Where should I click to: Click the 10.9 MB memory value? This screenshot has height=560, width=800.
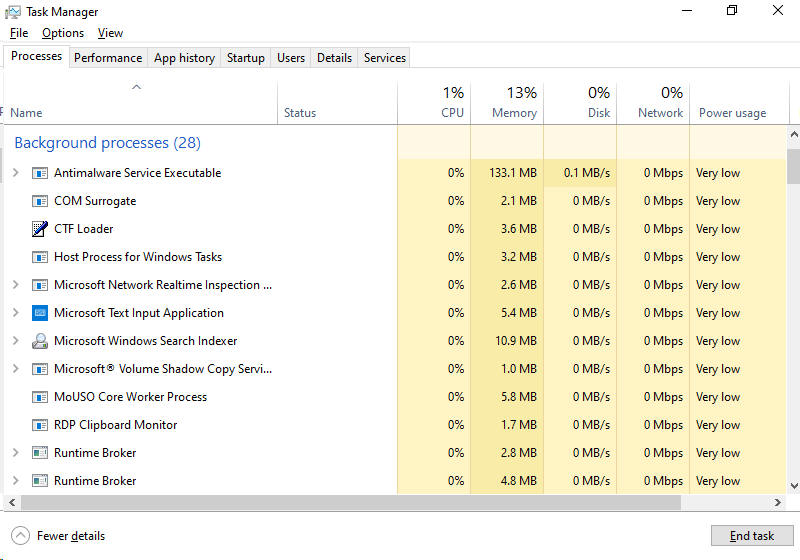(x=516, y=341)
